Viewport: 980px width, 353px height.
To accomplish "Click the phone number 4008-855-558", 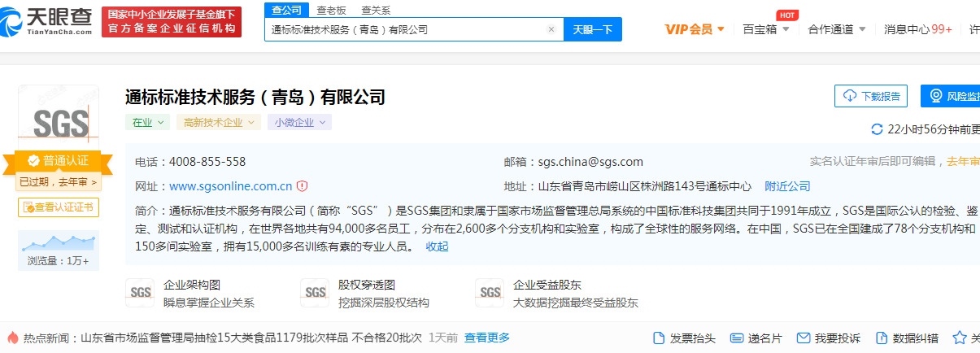I will pos(207,162).
